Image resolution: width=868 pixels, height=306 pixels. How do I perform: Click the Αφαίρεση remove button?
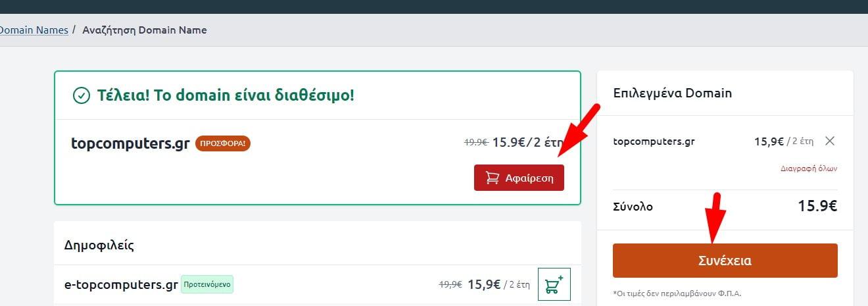point(519,178)
